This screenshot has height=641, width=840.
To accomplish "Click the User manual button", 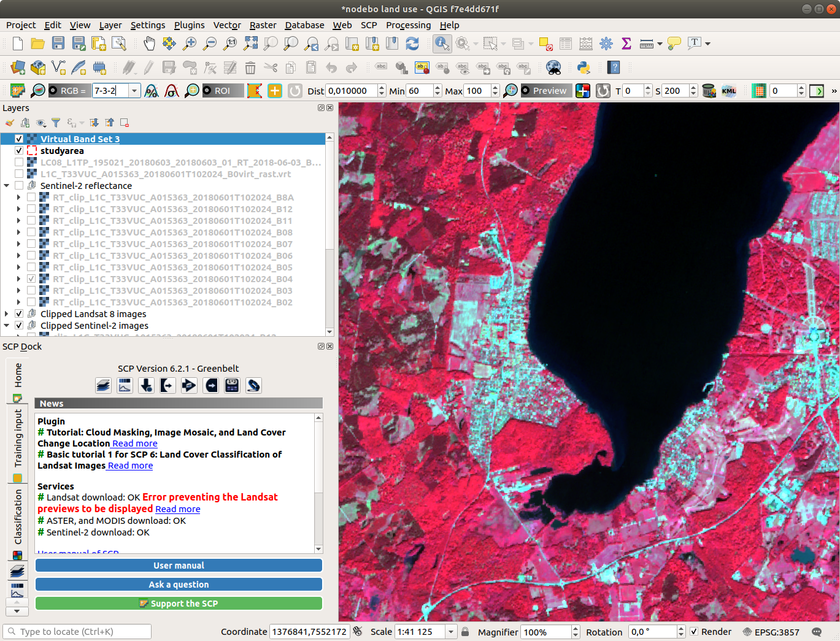I will pyautogui.click(x=179, y=566).
